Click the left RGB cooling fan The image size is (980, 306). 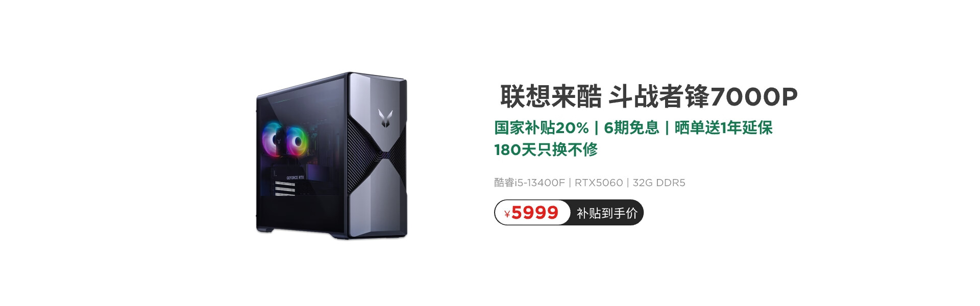275,139
